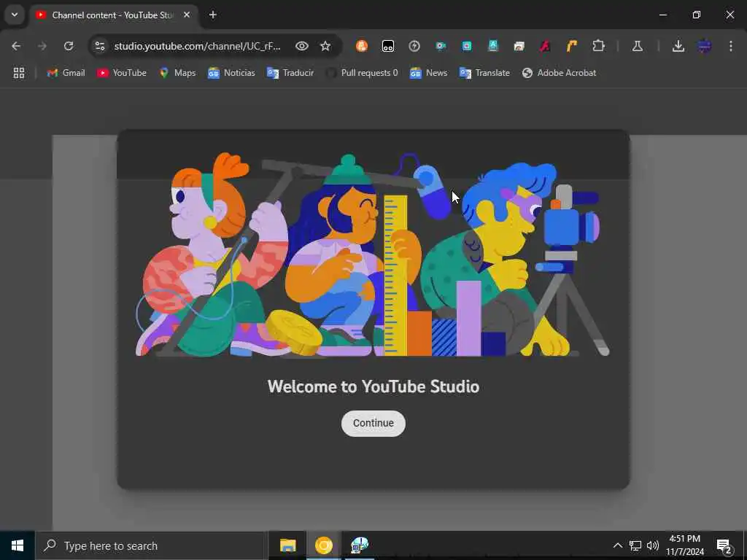The image size is (747, 560).
Task: Open the Gmail bookmark
Action: pyautogui.click(x=66, y=73)
